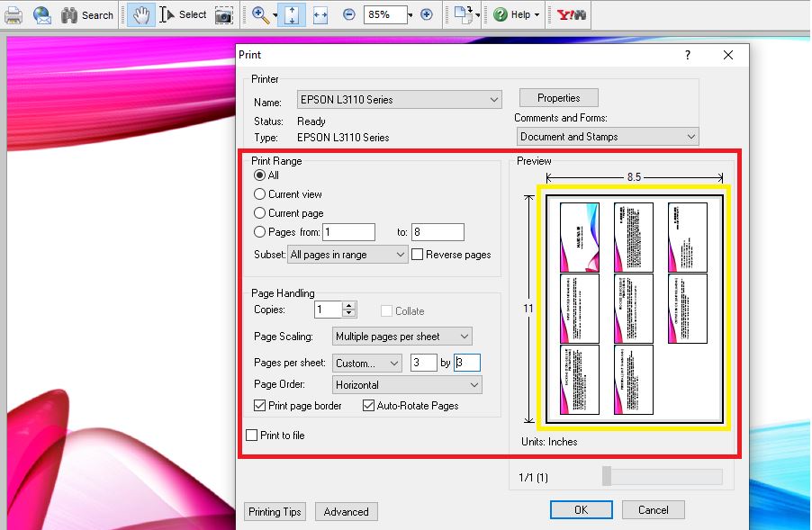
Task: Increase copies with up arrow
Action: [349, 305]
